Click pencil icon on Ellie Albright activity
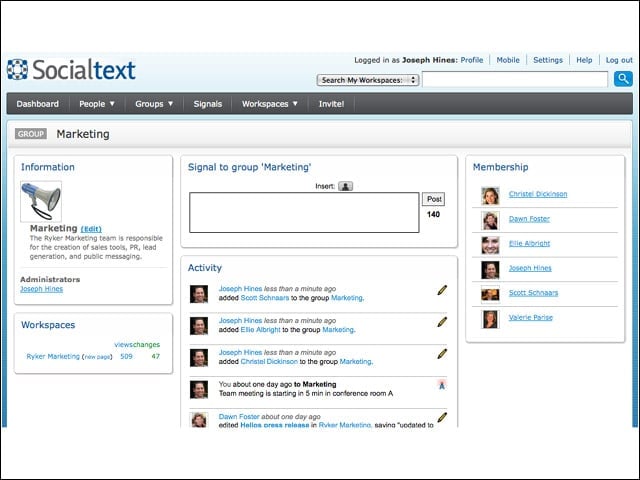 [442, 322]
